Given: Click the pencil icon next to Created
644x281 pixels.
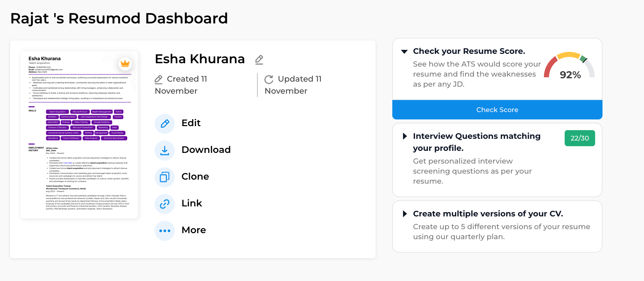Looking at the screenshot, I should [159, 79].
